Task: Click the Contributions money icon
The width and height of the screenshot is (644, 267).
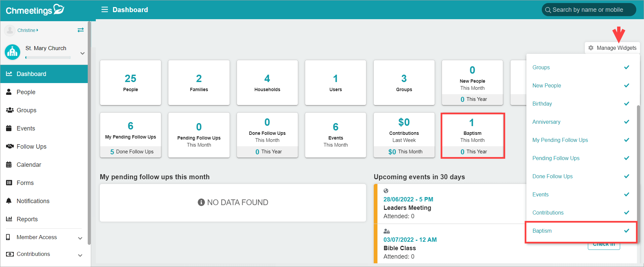Action: [10, 254]
